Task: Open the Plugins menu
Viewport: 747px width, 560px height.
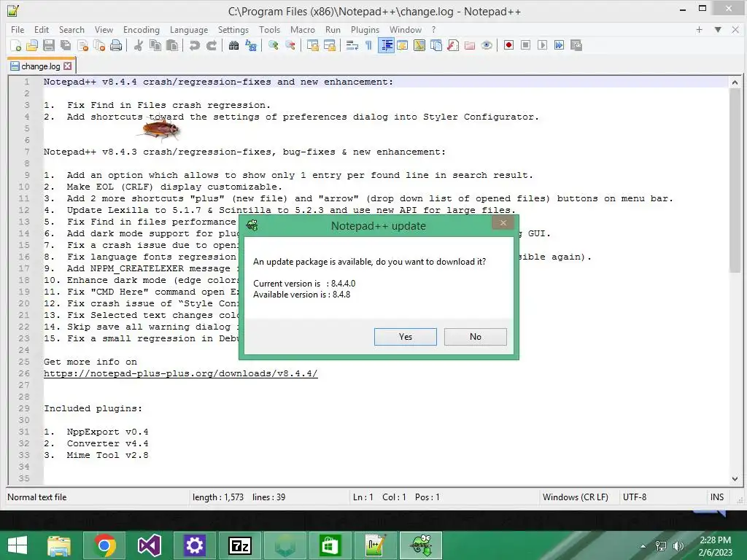Action: pyautogui.click(x=365, y=29)
